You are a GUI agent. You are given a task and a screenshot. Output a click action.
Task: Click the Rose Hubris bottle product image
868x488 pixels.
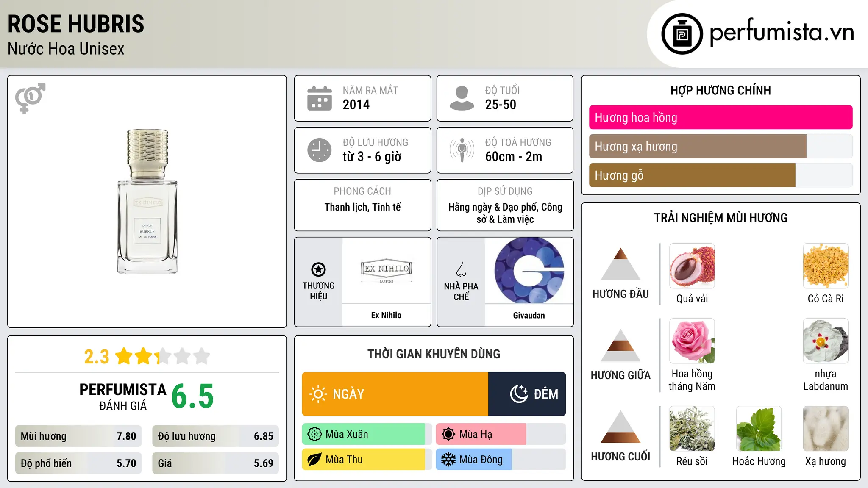[x=147, y=202]
